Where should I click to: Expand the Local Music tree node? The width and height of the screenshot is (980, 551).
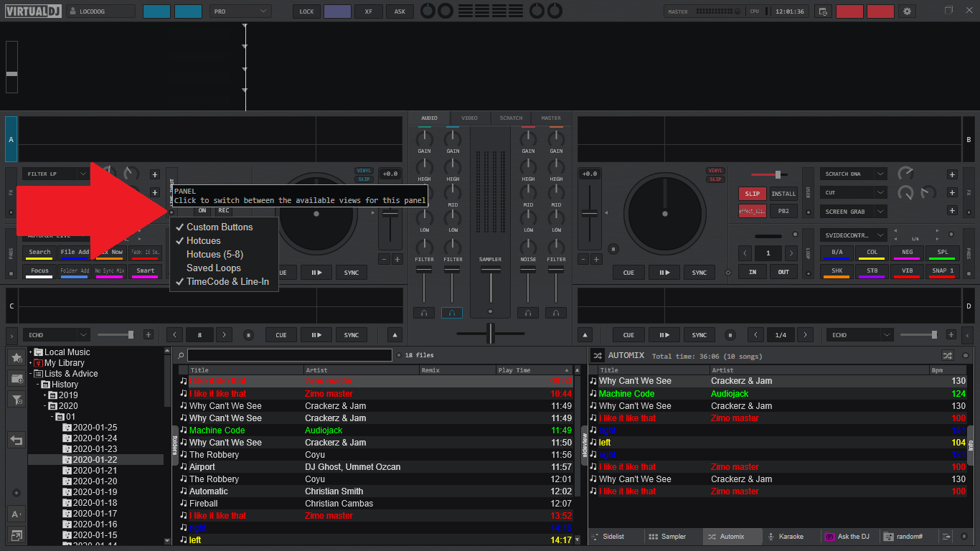(31, 352)
